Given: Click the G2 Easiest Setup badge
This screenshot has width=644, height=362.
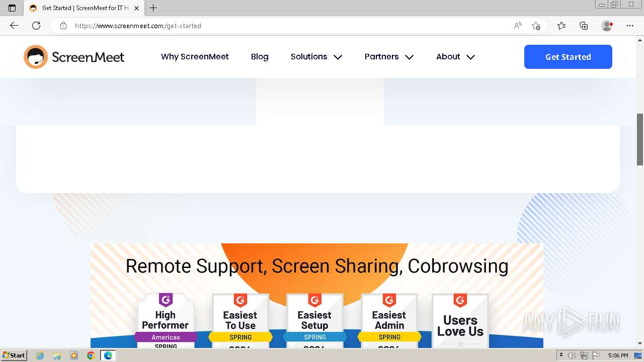Looking at the screenshot, I should pyautogui.click(x=315, y=321).
